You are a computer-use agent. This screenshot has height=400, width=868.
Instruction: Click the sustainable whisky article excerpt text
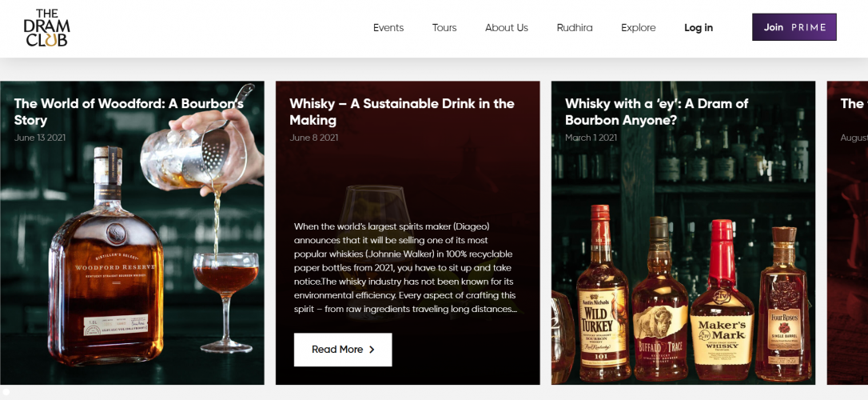tap(405, 268)
